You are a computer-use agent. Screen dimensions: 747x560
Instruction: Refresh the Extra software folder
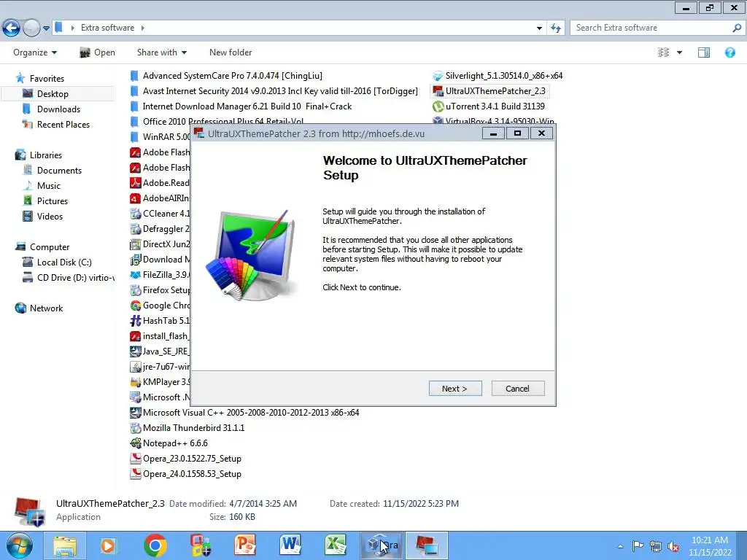(555, 28)
